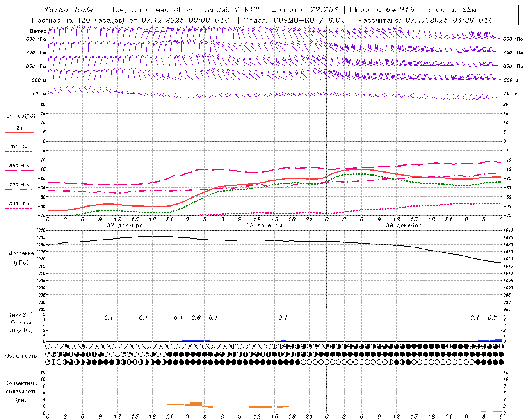Click the (км) unit label
This screenshot has width=525, height=420.
[x=21, y=399]
